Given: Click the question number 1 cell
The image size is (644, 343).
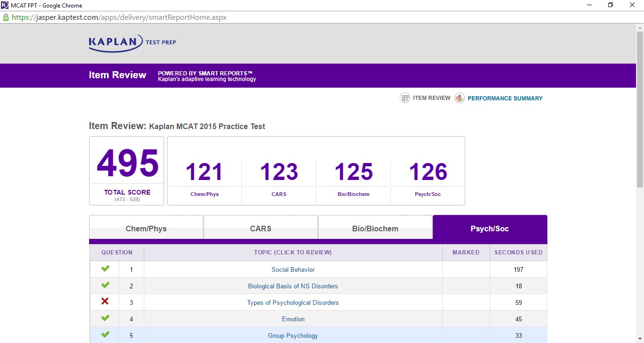Looking at the screenshot, I should (132, 269).
